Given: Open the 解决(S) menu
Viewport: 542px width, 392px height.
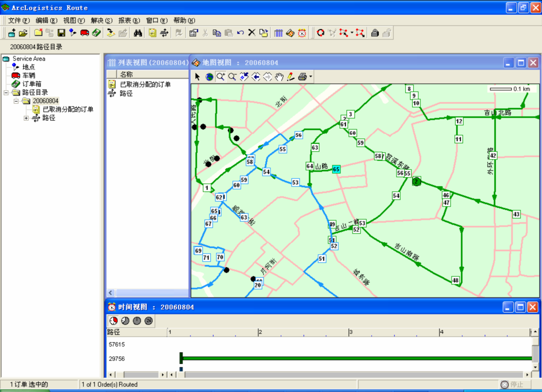Looking at the screenshot, I should coord(101,21).
